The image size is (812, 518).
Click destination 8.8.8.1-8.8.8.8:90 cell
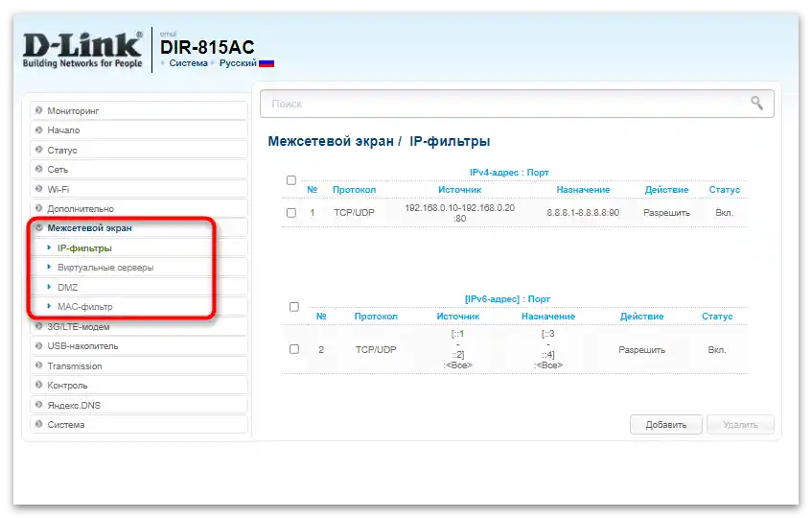point(583,213)
